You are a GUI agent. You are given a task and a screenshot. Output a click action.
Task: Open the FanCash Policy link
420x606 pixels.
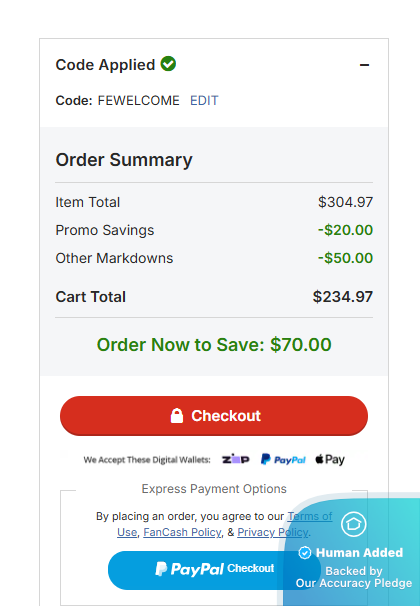(x=182, y=532)
